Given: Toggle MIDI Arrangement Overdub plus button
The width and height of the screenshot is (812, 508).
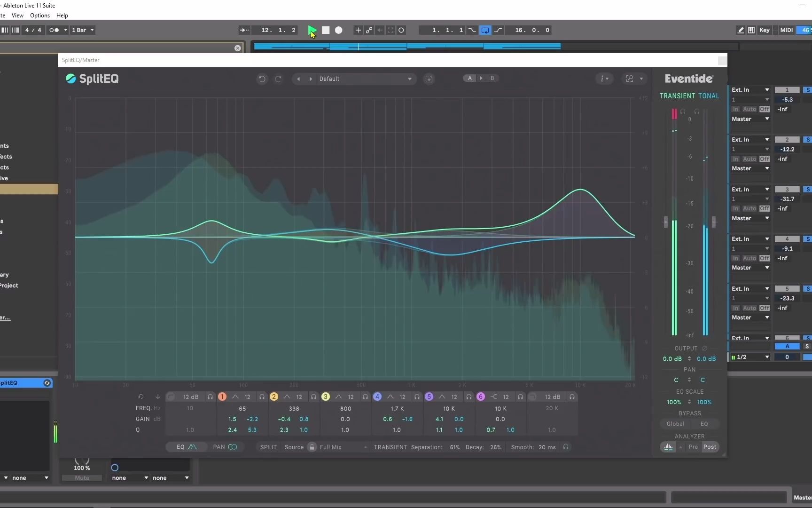Looking at the screenshot, I should 358,30.
